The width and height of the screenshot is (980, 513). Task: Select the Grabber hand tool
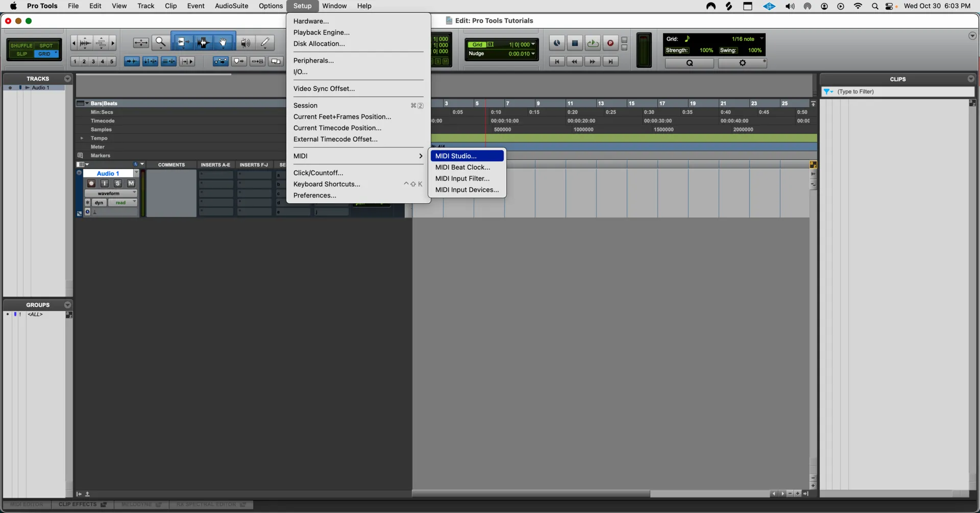(223, 43)
